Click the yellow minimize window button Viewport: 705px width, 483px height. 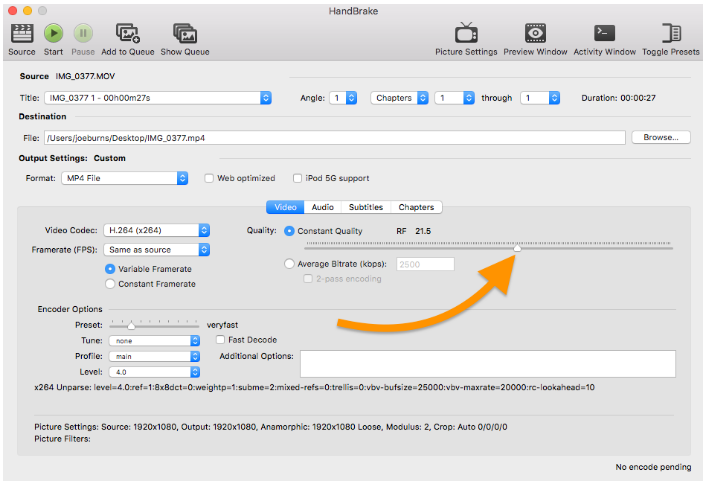(x=27, y=10)
